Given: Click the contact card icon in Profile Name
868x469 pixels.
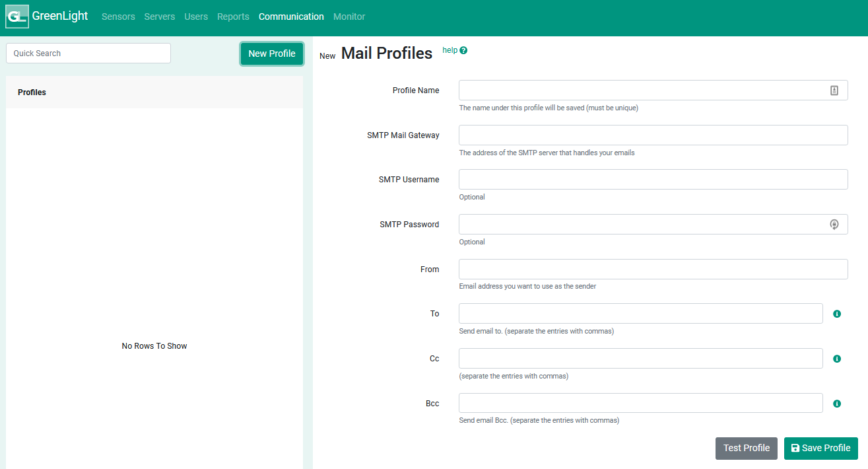Looking at the screenshot, I should coord(834,90).
